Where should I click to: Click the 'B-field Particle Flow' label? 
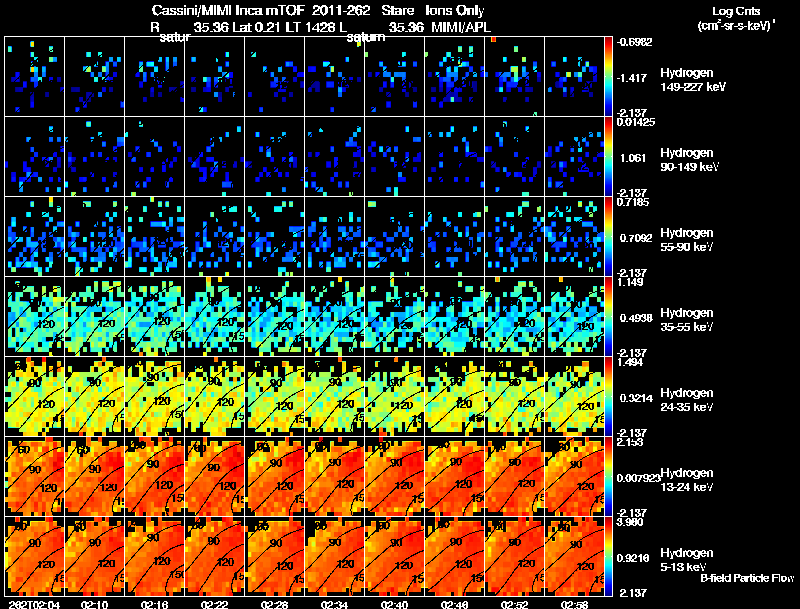click(x=747, y=578)
